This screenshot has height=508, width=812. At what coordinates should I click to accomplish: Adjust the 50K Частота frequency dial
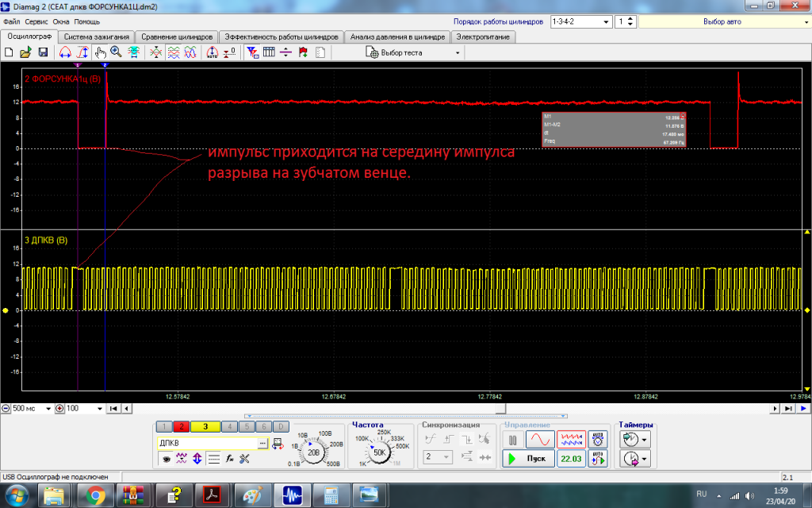tap(380, 452)
